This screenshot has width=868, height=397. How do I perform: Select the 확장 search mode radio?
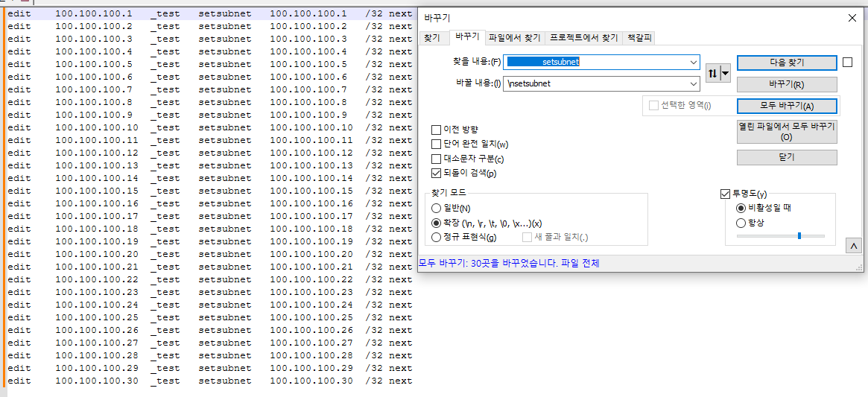(436, 223)
